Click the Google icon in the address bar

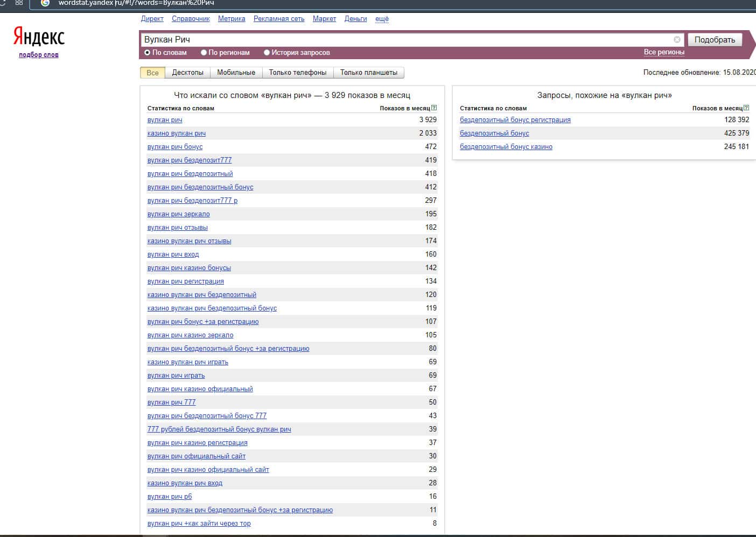point(45,3)
